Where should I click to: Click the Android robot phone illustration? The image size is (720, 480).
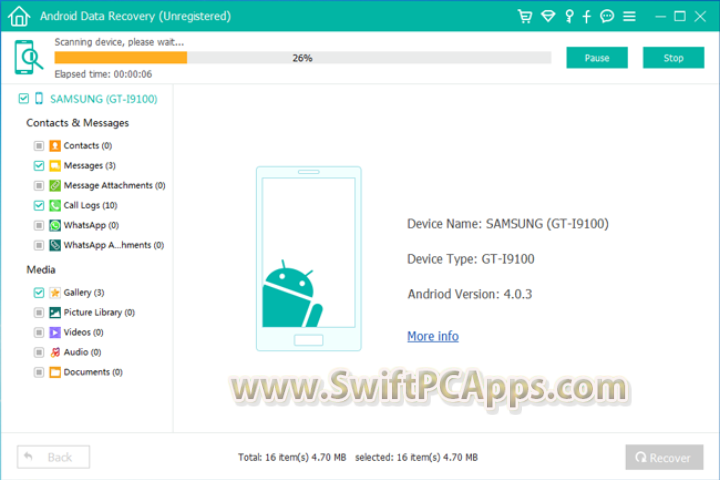(309, 259)
